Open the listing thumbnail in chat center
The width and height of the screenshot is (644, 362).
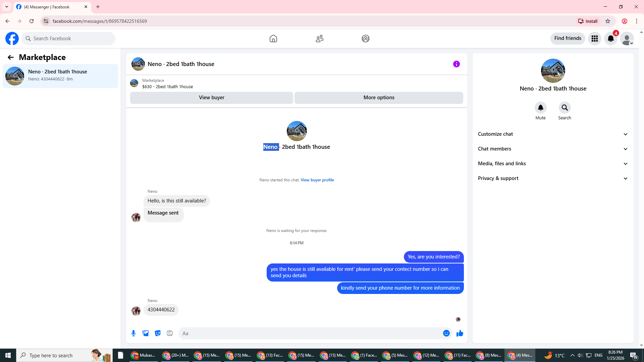pyautogui.click(x=297, y=131)
